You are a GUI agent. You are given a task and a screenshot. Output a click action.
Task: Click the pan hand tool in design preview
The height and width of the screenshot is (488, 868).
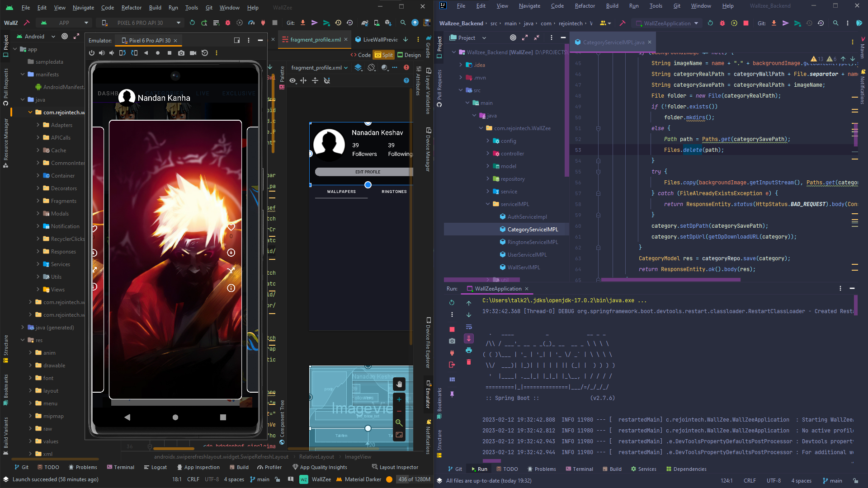[399, 385]
